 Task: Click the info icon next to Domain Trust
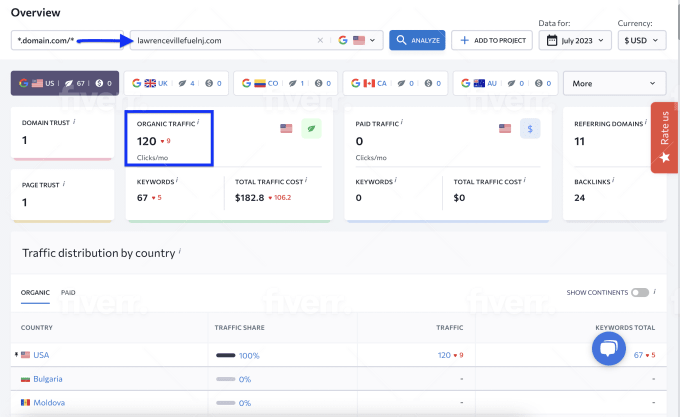click(x=74, y=121)
